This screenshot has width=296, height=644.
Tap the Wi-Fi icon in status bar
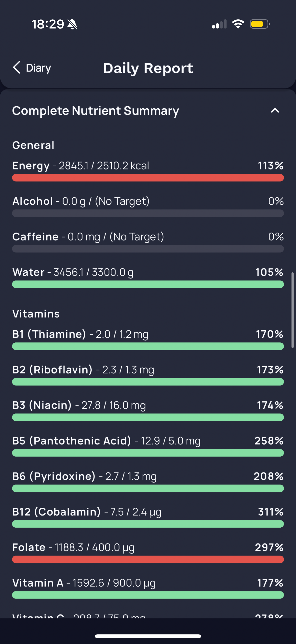238,24
